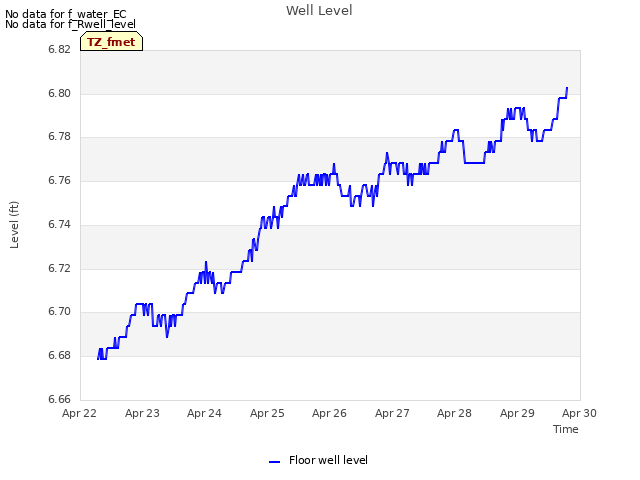Click the 6.78 y-axis tick label
640x480 pixels.
[60, 136]
